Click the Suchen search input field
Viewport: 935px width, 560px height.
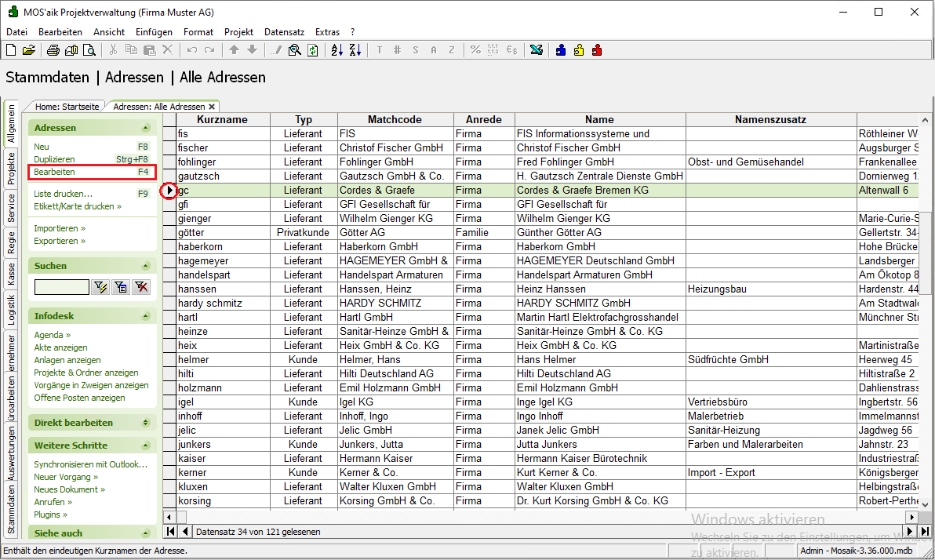[x=61, y=287]
